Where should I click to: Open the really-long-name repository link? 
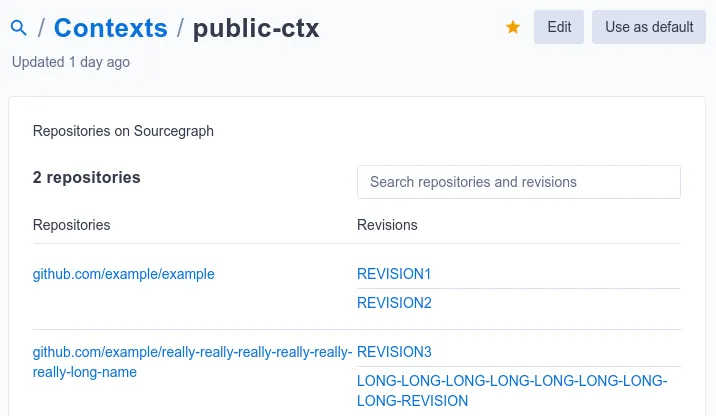(192, 362)
